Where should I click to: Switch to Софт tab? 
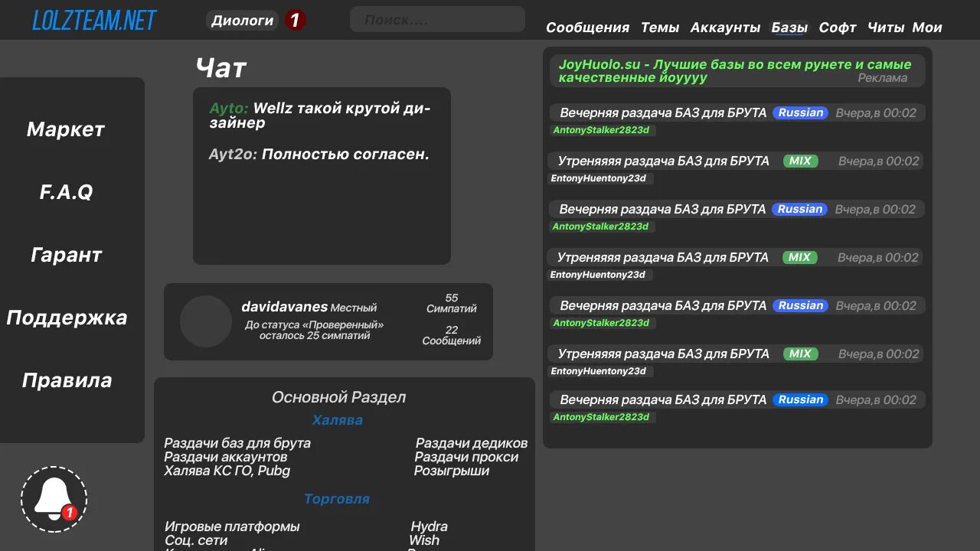coord(838,28)
